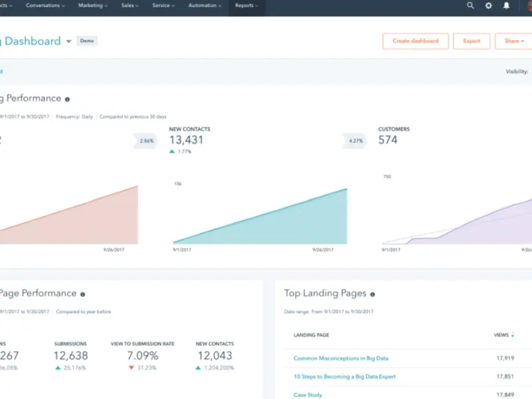Screen dimensions: 532x399
Task: Show notifications via the bell icon
Action: [x=507, y=5]
